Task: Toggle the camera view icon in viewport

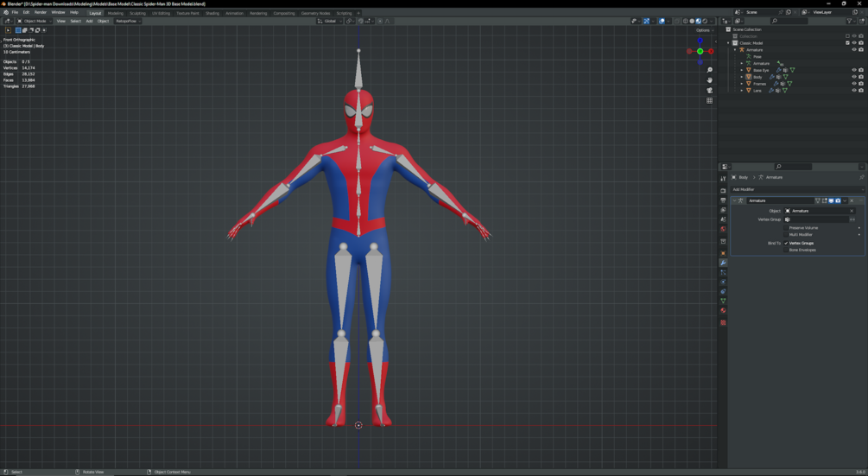Action: pos(710,90)
